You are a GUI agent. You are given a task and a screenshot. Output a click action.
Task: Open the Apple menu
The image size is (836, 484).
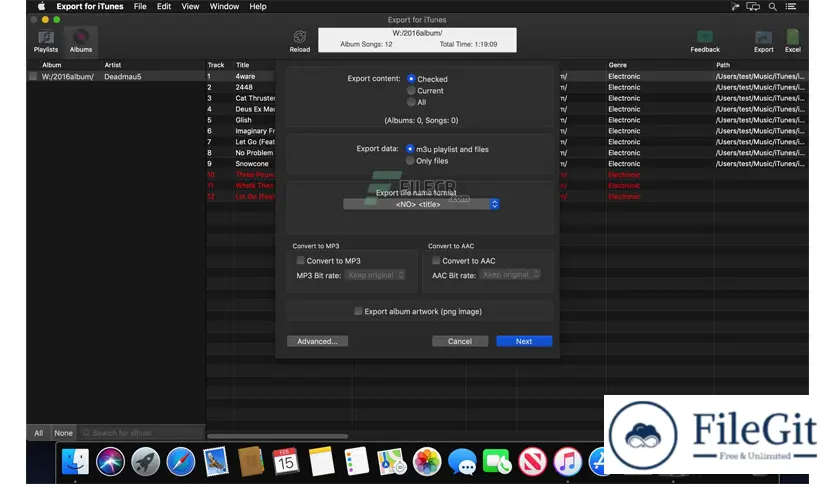pos(42,6)
